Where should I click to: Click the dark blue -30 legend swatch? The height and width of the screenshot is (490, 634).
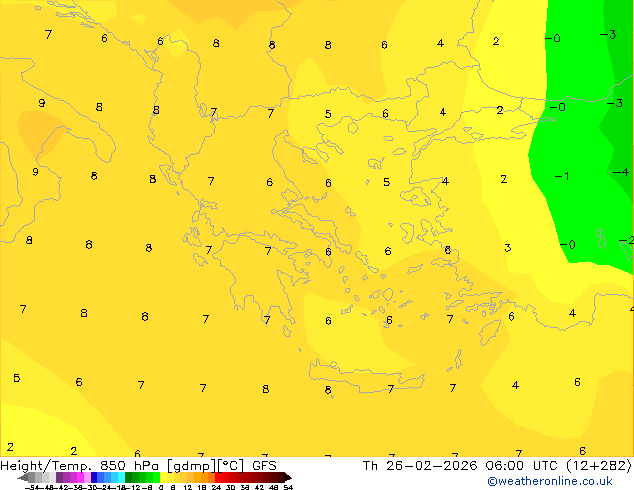(x=94, y=477)
